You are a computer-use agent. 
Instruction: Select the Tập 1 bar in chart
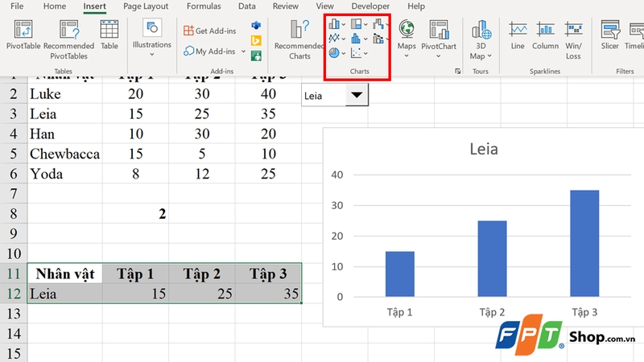point(399,274)
